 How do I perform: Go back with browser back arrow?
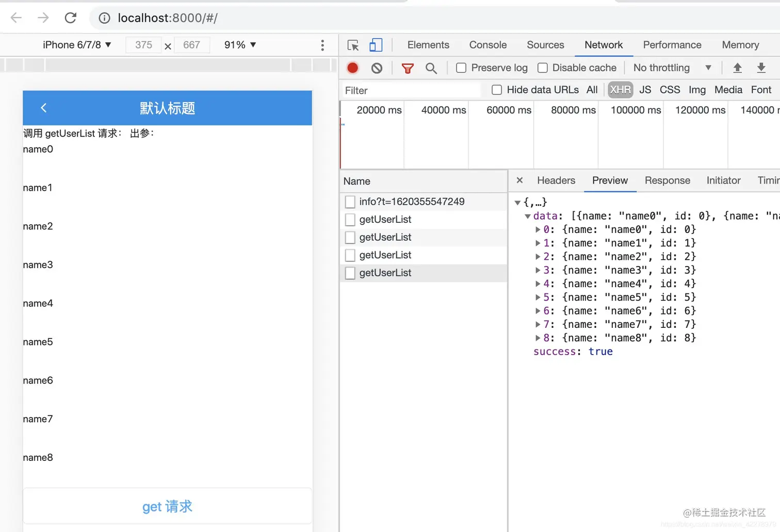[17, 18]
